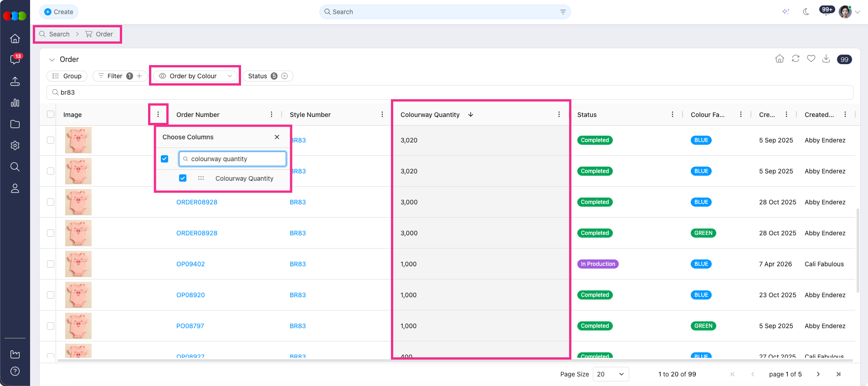Viewport: 868px width, 386px height.
Task: Click GREEN colour tag in PO08797 row
Action: (x=703, y=326)
